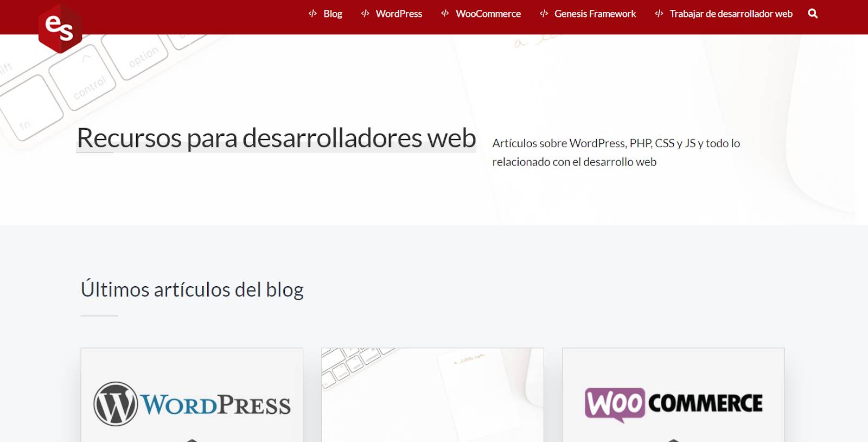Click the code icon beside Genesis Framework
Viewport: 868px width, 442px height.
[x=544, y=14]
